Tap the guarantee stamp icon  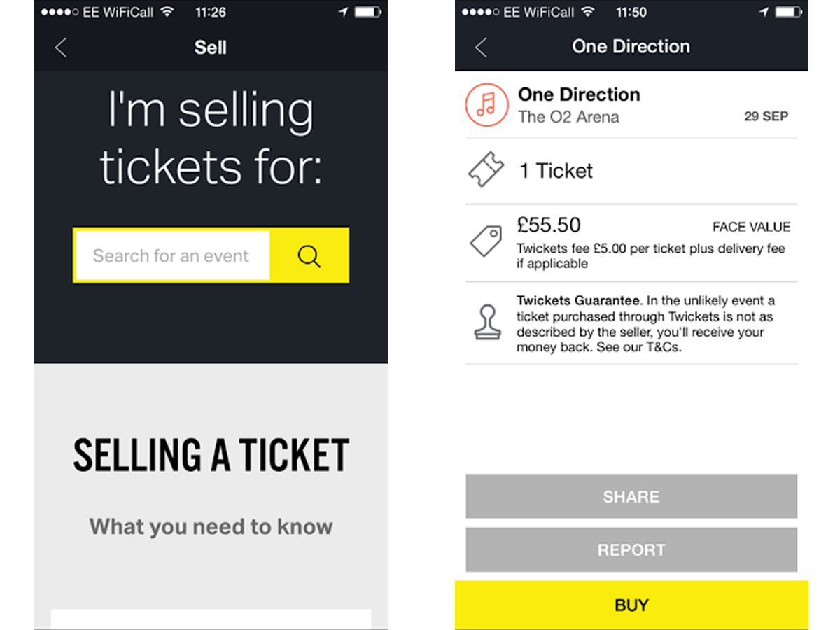point(486,323)
